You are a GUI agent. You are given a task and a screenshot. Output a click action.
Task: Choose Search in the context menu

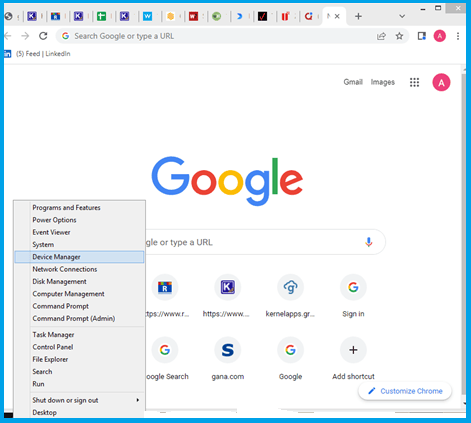tap(79, 372)
